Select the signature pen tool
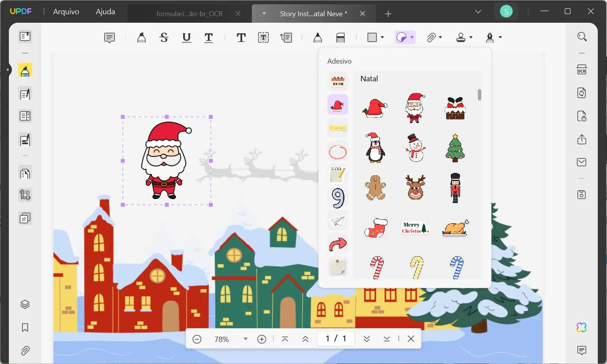This screenshot has height=364, width=607. click(490, 37)
